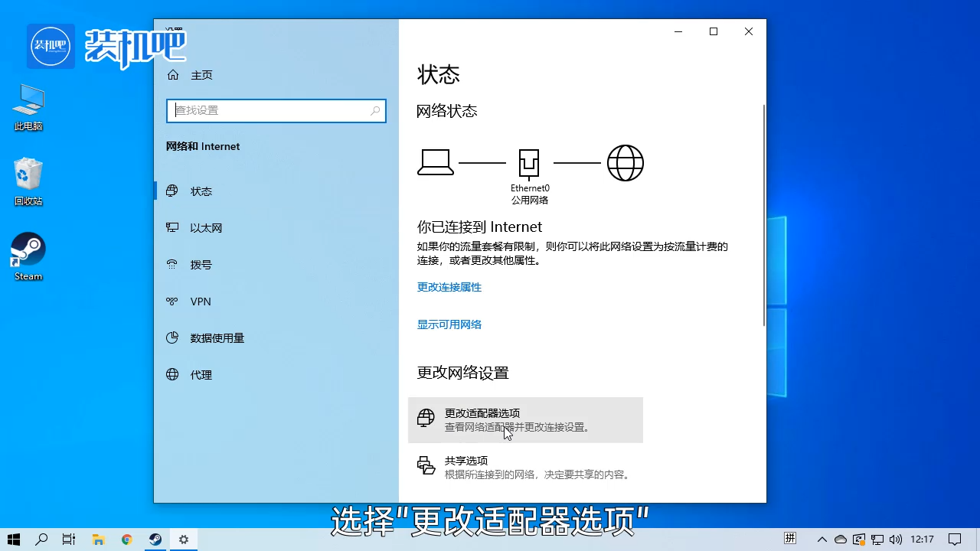Click the 更改连接属性 link
980x551 pixels.
pos(449,287)
